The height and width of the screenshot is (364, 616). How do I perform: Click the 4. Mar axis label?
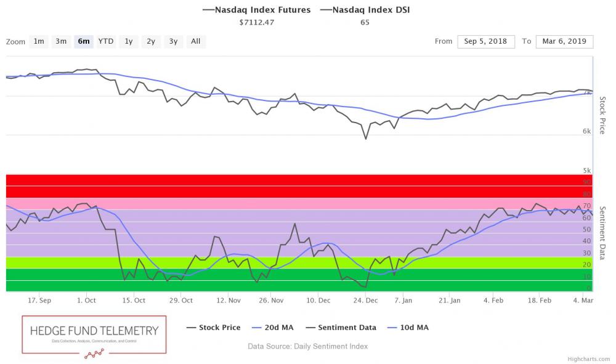pyautogui.click(x=583, y=301)
